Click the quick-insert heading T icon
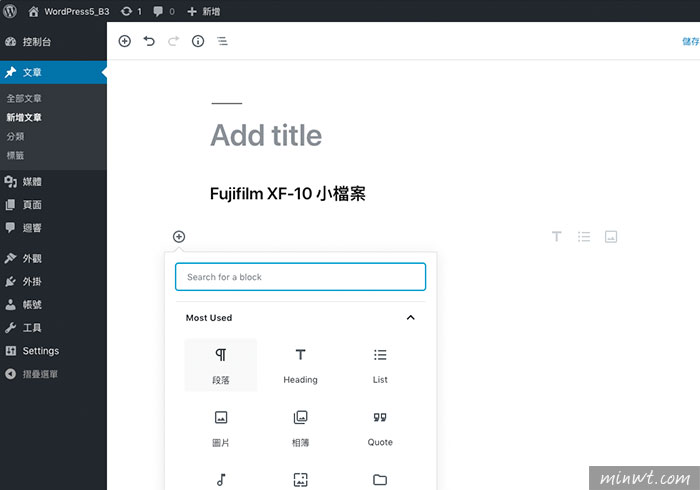Screen dimensions: 700x490 coord(556,237)
